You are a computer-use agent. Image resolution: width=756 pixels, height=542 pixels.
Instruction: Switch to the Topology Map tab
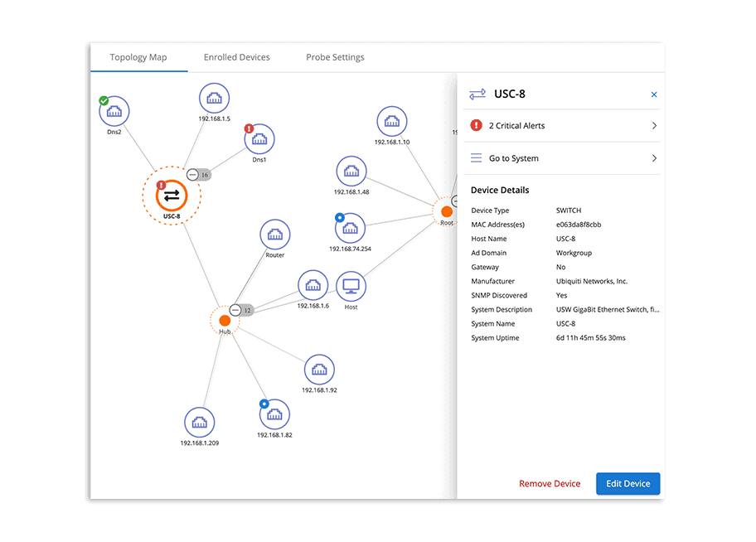pos(138,57)
